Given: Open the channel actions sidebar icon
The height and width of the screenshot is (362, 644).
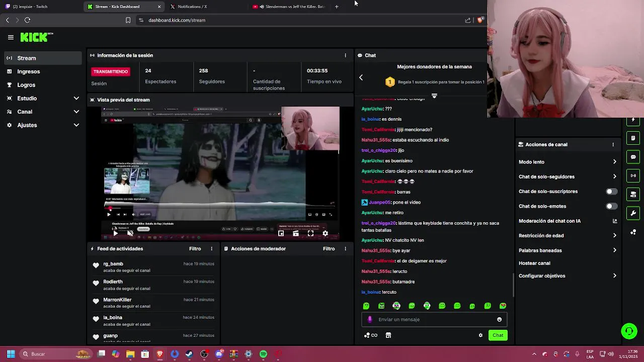Looking at the screenshot, I should [x=633, y=195].
